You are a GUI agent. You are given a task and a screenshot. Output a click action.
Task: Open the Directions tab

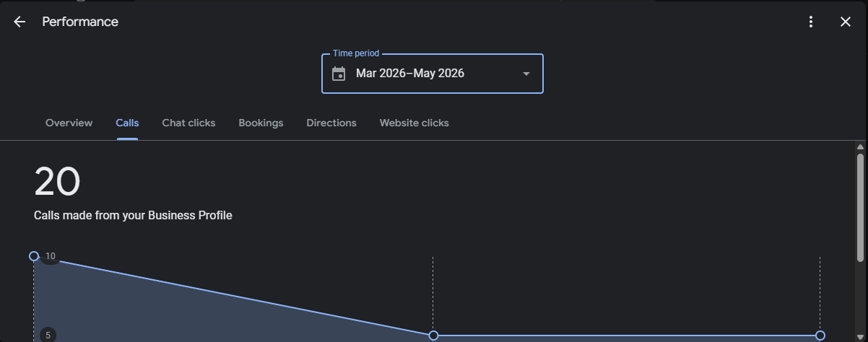[x=331, y=123]
